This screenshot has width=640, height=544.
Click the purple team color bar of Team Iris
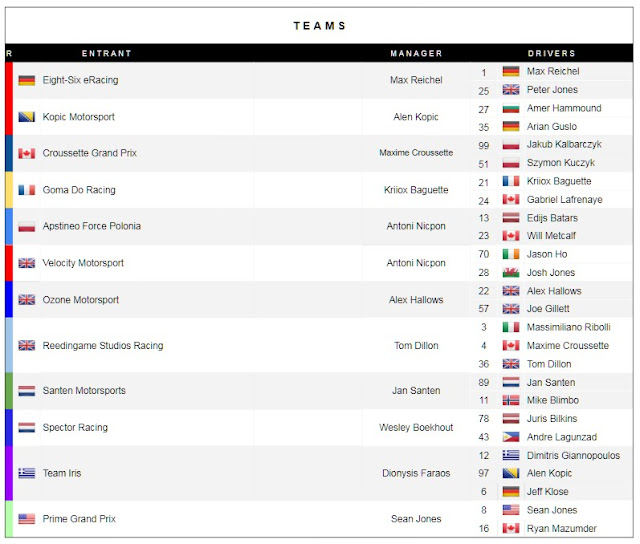(x=9, y=473)
